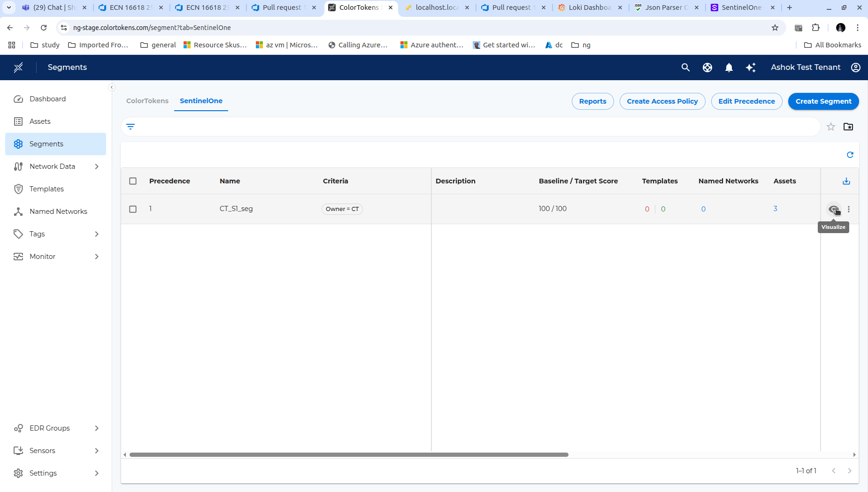868x492 pixels.
Task: Switch to the ColorTokens tab
Action: (147, 101)
